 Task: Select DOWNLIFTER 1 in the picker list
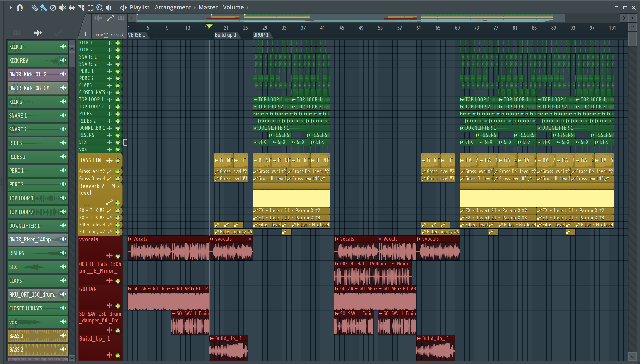point(38,226)
